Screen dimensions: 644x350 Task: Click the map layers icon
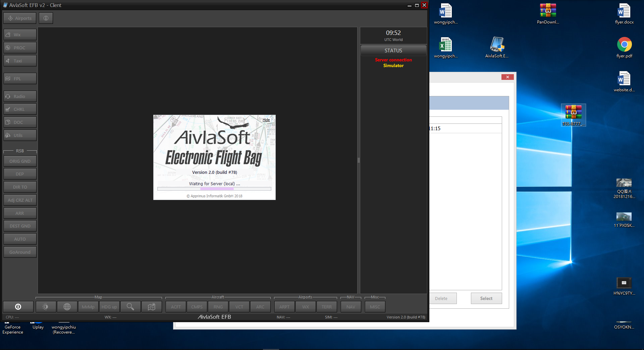(152, 307)
